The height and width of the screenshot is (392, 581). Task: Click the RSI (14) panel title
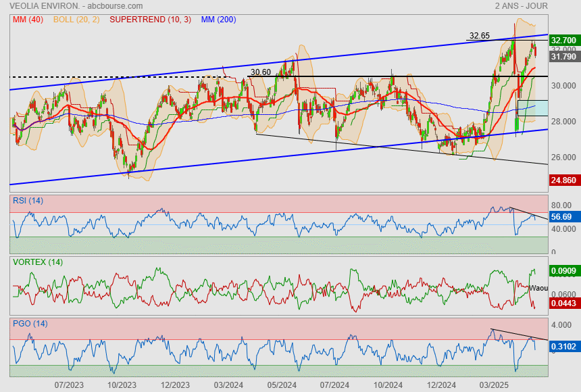(28, 201)
